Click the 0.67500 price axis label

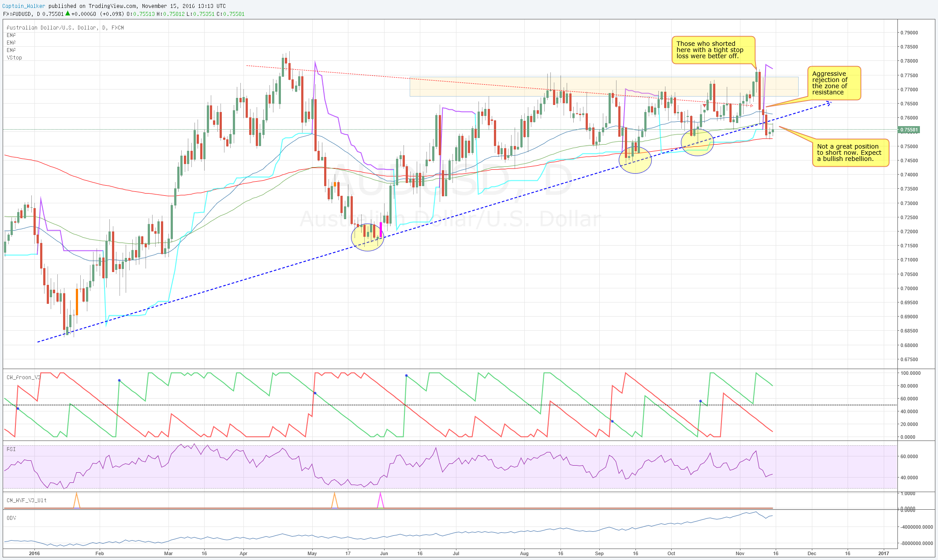[909, 360]
